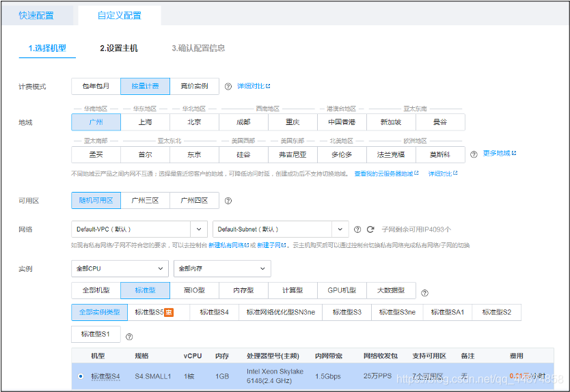The image size is (570, 392).
Task: Choose 按量计费 billing mode
Action: pos(145,86)
